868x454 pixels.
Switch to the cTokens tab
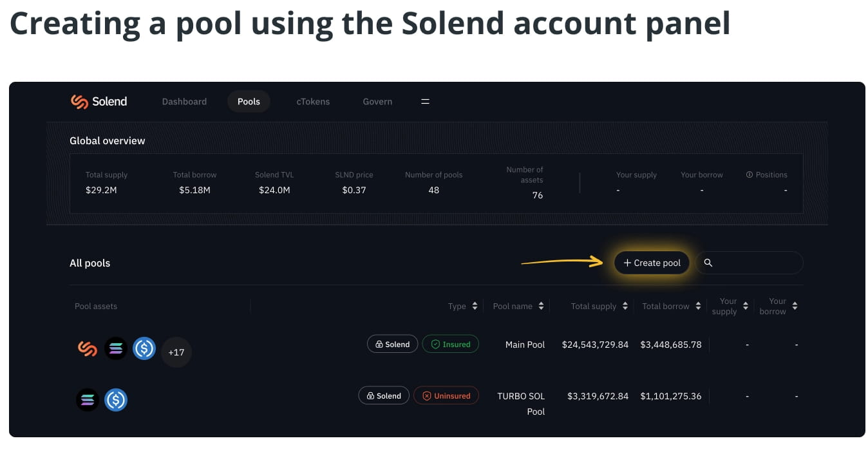[313, 102]
